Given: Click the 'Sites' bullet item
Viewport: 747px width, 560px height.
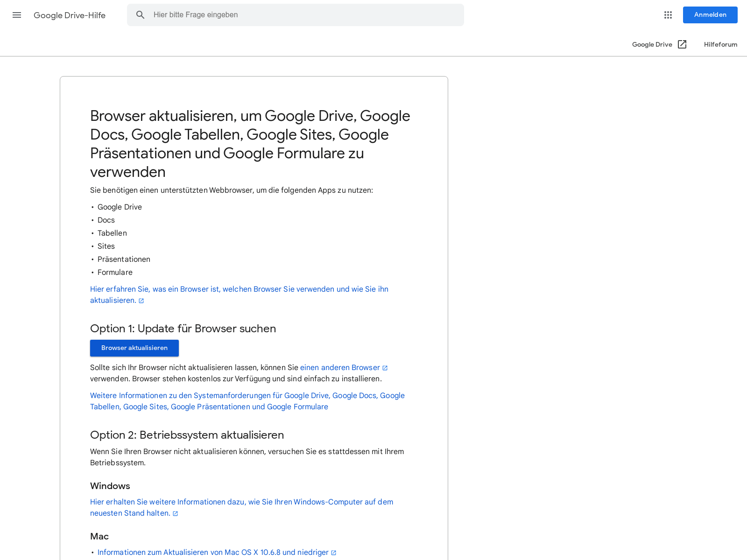Looking at the screenshot, I should tap(106, 246).
